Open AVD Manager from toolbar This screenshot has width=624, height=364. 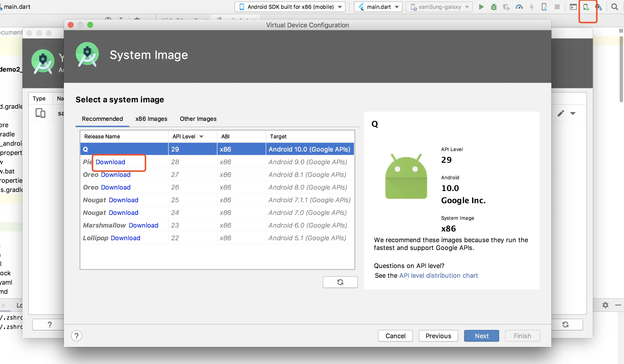586,7
